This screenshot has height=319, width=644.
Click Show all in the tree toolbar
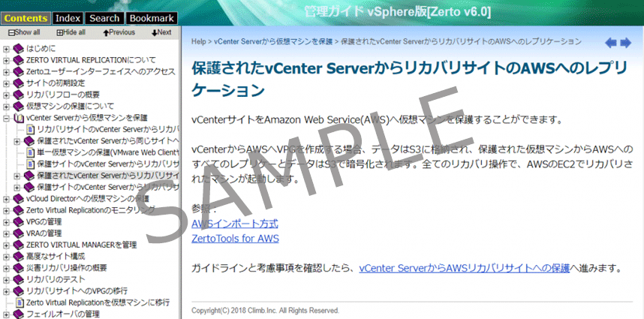tap(24, 32)
